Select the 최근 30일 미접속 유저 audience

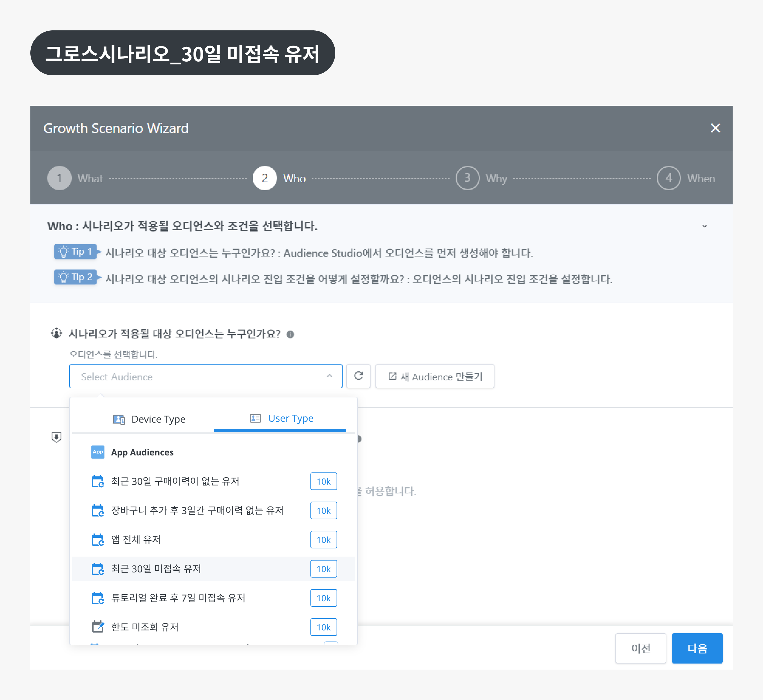tap(155, 568)
